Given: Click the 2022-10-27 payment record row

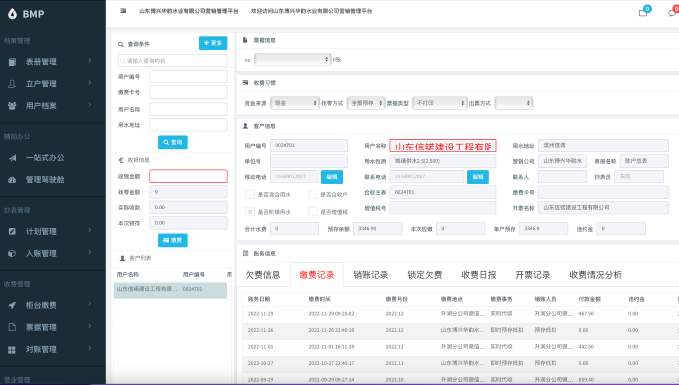Looking at the screenshot, I should [x=461, y=363].
